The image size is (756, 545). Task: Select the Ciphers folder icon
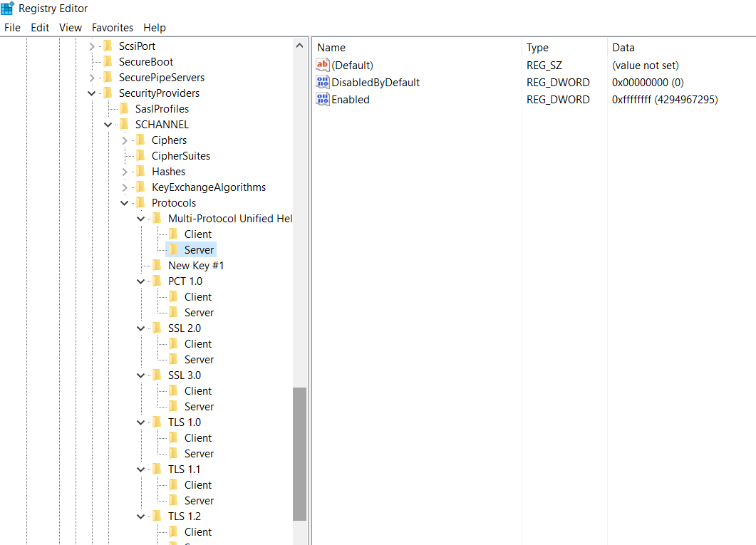coord(141,140)
